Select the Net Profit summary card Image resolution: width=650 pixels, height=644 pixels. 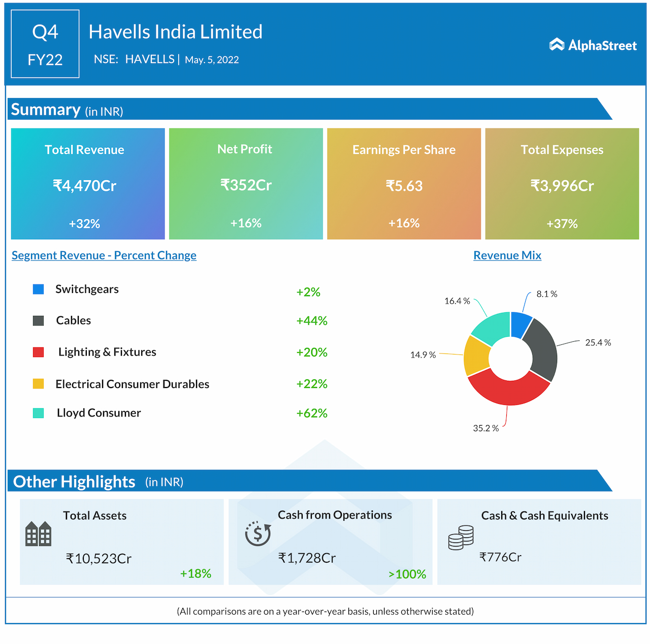[x=246, y=184]
